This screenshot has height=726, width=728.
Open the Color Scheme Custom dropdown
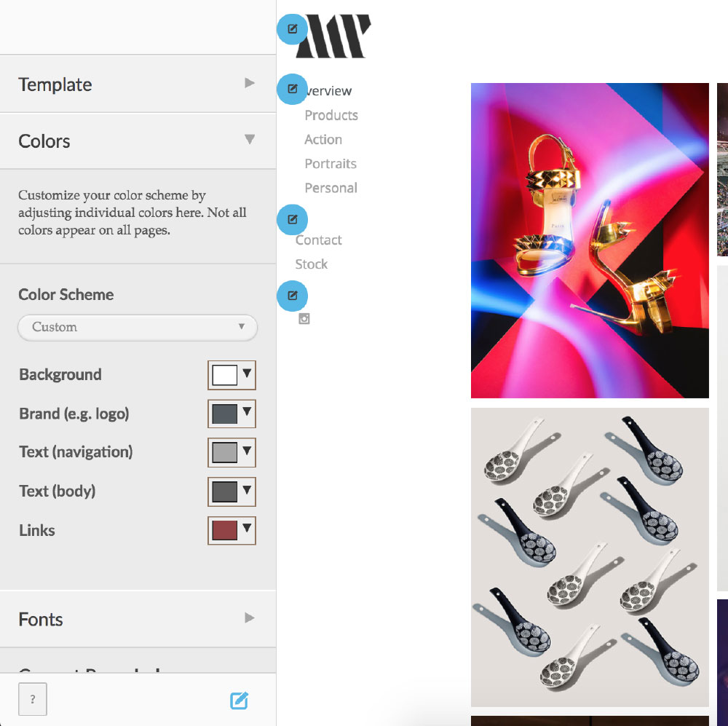point(138,328)
